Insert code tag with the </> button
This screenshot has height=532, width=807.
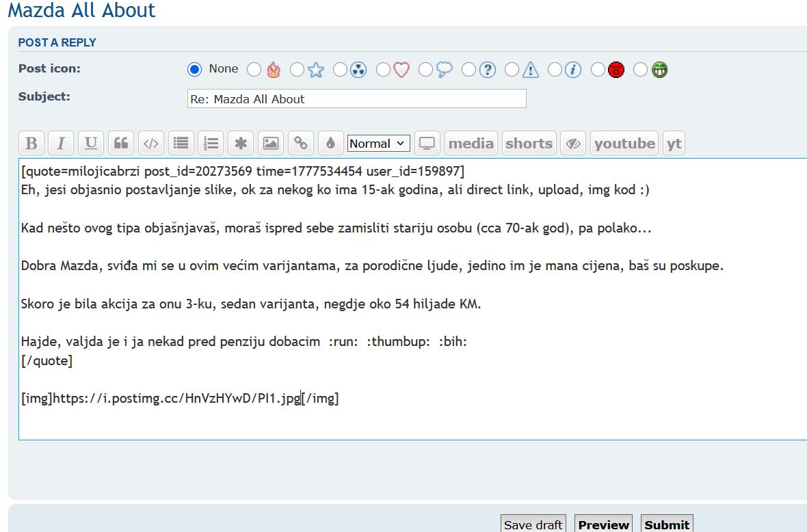tap(150, 143)
